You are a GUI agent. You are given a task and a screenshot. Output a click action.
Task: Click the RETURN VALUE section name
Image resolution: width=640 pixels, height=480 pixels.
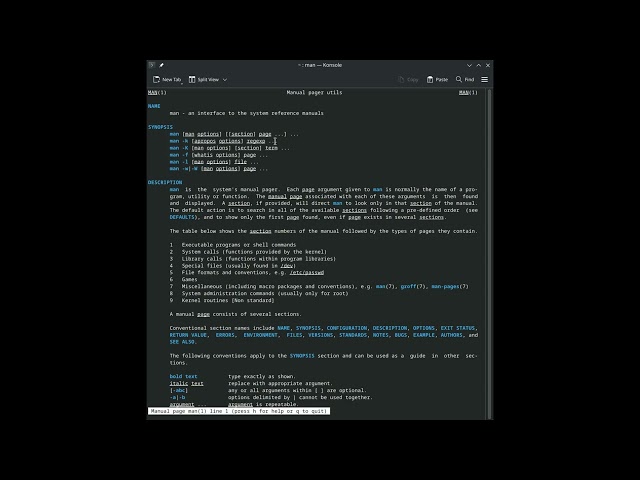coord(188,335)
